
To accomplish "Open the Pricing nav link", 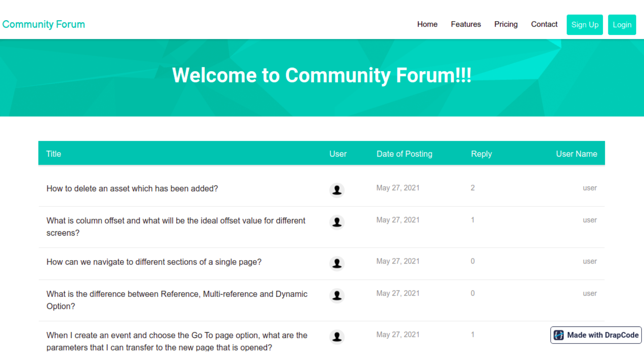I will (x=505, y=24).
